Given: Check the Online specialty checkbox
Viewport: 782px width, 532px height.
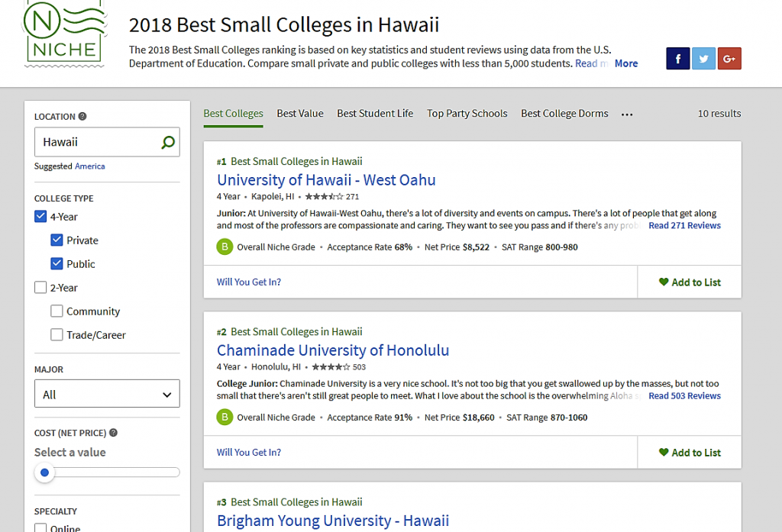Looking at the screenshot, I should tap(40, 528).
